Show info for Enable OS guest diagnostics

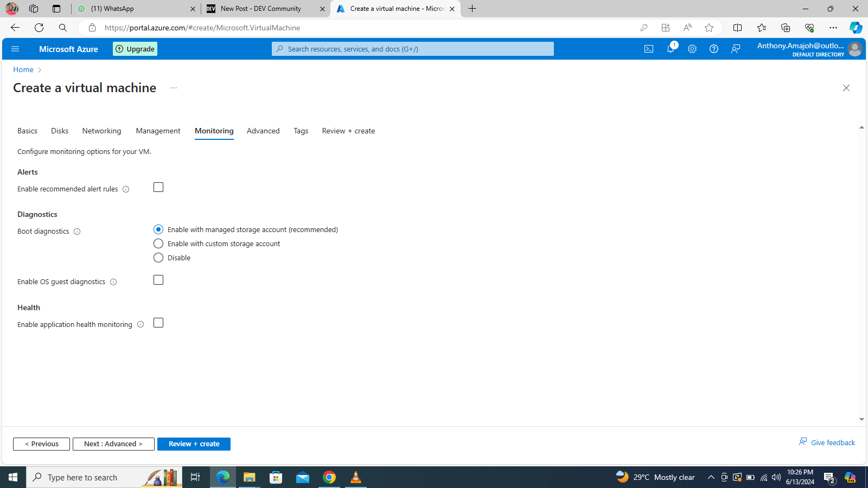[113, 282]
